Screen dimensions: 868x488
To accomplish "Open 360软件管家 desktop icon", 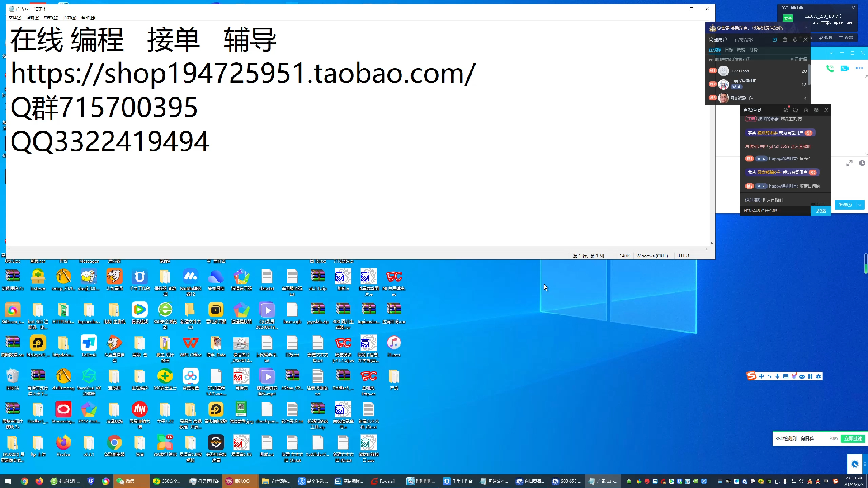I will (165, 446).
